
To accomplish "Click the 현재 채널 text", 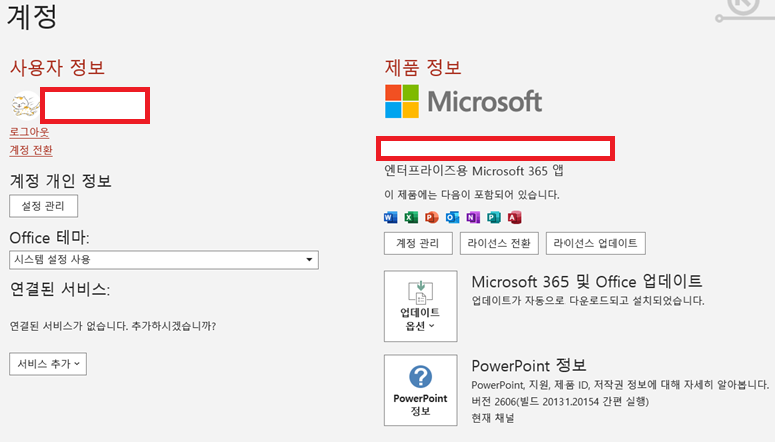I will 493,418.
